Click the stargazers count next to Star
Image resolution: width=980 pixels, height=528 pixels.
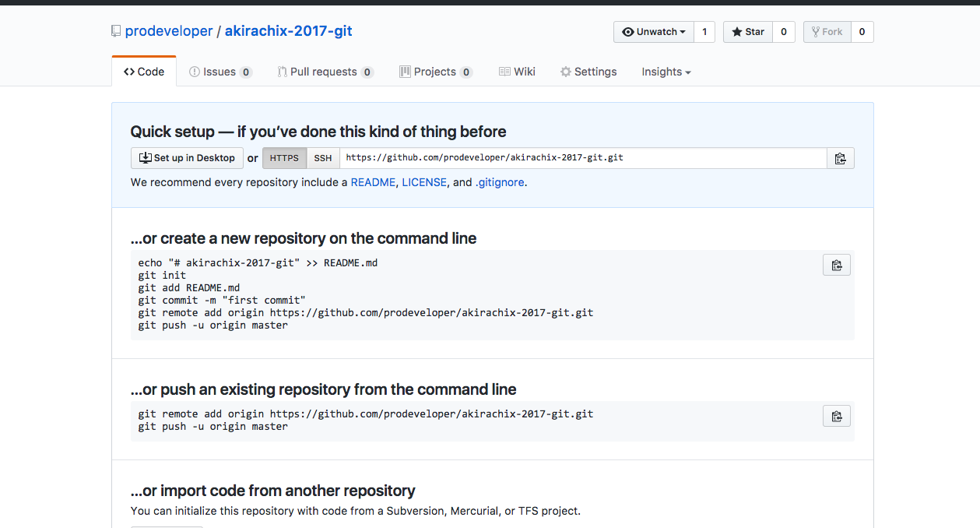pos(783,32)
